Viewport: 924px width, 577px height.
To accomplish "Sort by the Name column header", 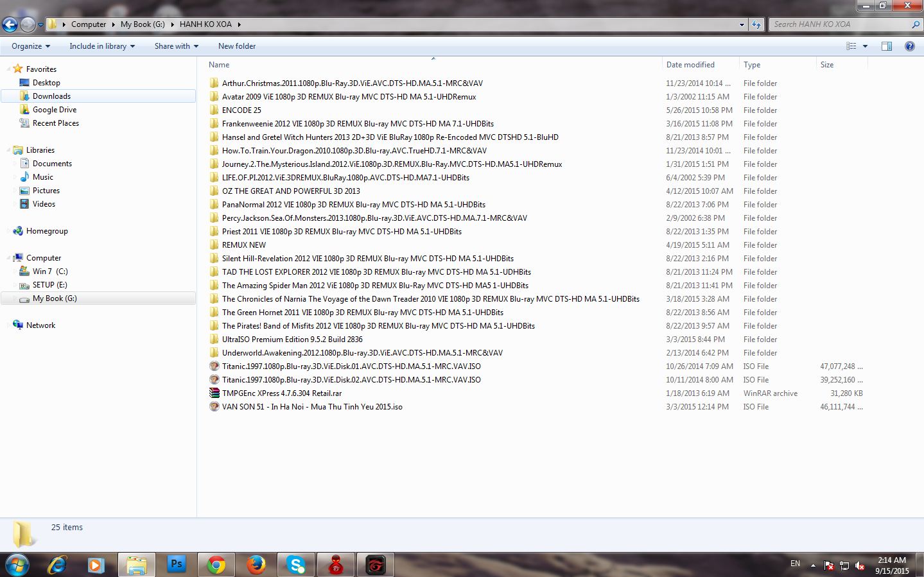I will click(219, 65).
